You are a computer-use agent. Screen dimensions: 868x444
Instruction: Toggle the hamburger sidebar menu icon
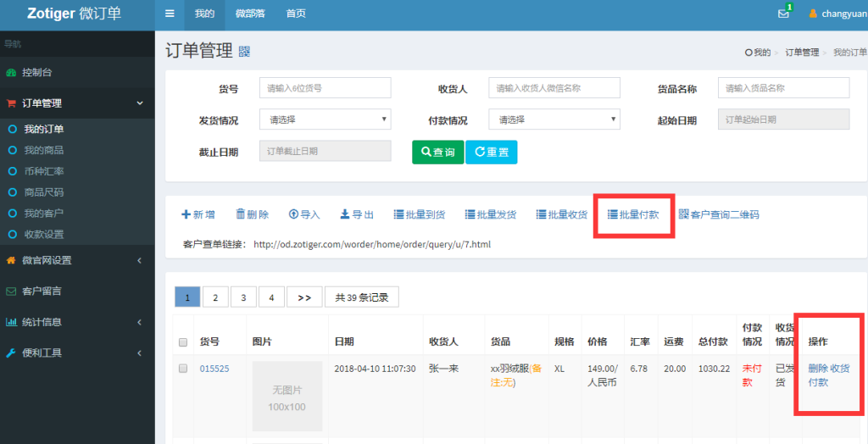(170, 14)
